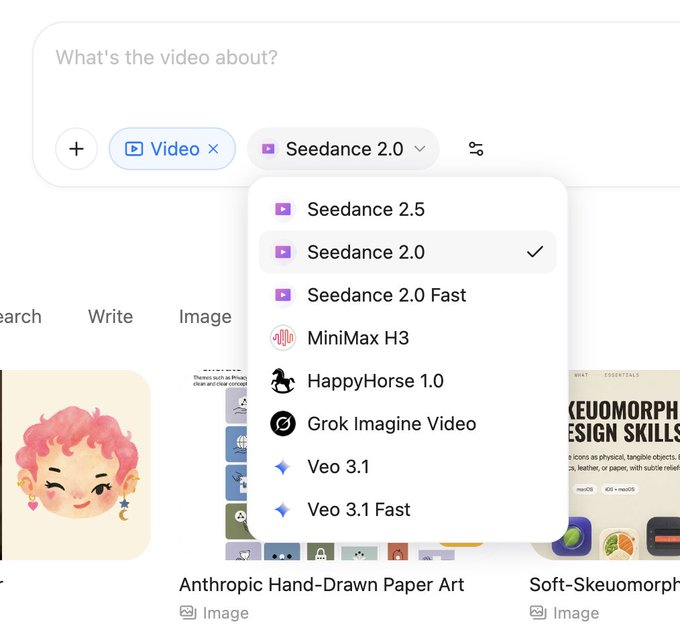Choose HappyHorse 1.0 model
The height and width of the screenshot is (638, 680).
408,381
